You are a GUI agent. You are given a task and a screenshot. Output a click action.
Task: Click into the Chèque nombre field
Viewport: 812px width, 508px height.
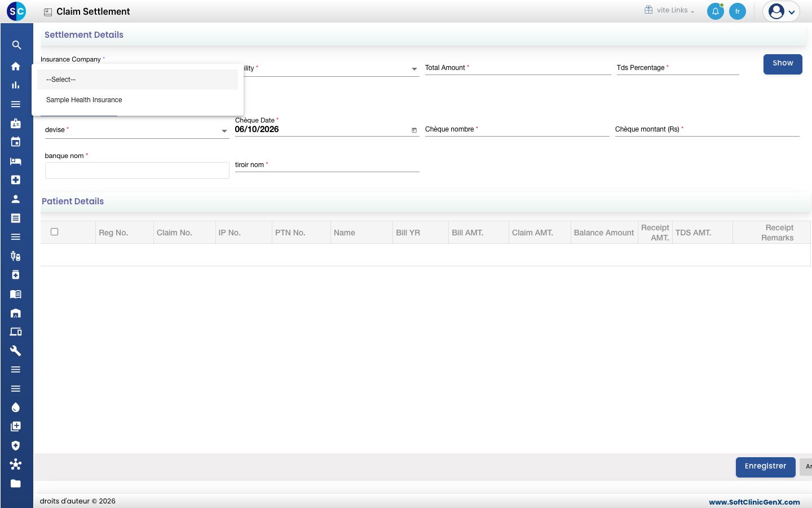pos(517,130)
